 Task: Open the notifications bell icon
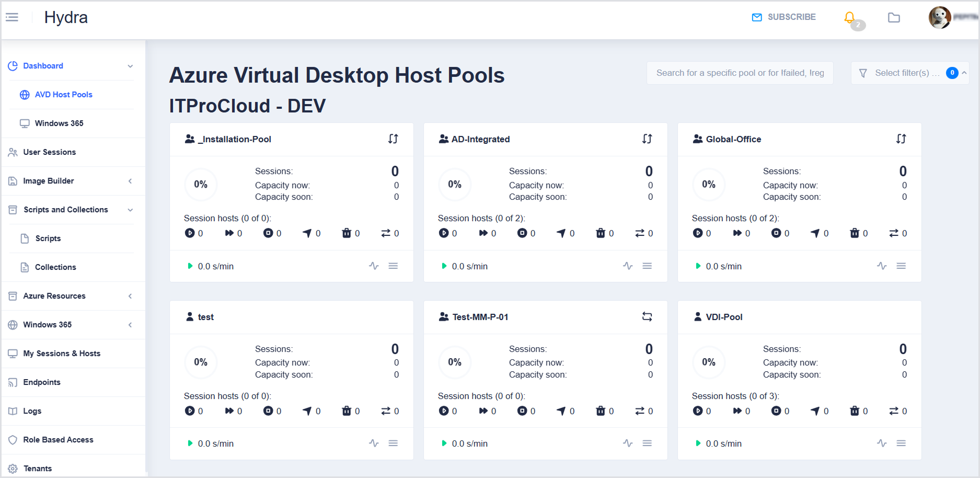tap(849, 18)
